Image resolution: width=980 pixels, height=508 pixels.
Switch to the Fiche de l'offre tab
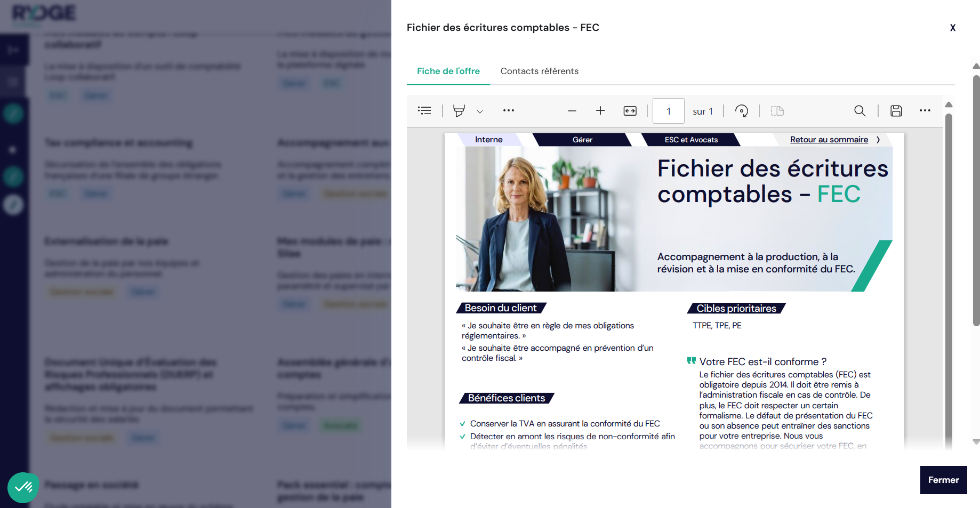click(x=448, y=71)
